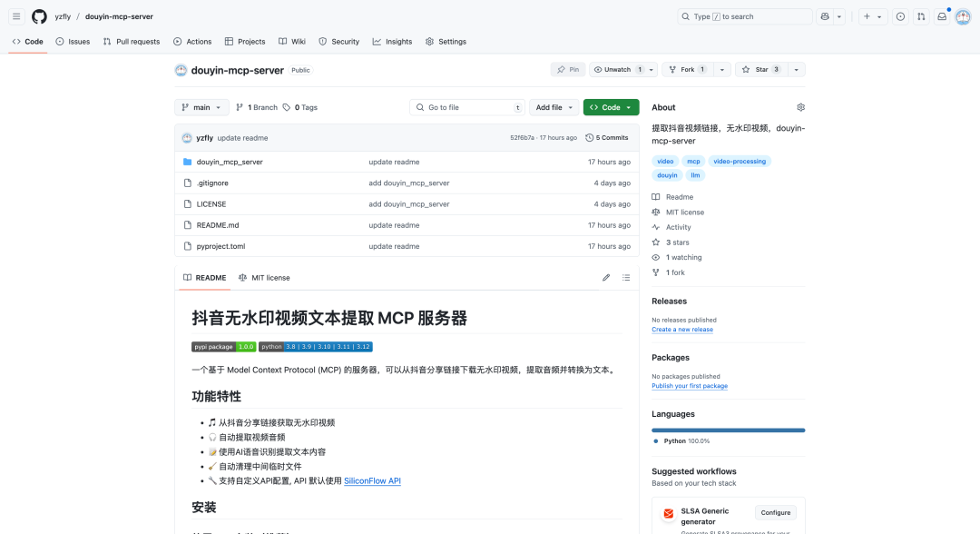This screenshot has width=980, height=534.
Task: Select the MIT license tab in README panel
Action: click(264, 278)
